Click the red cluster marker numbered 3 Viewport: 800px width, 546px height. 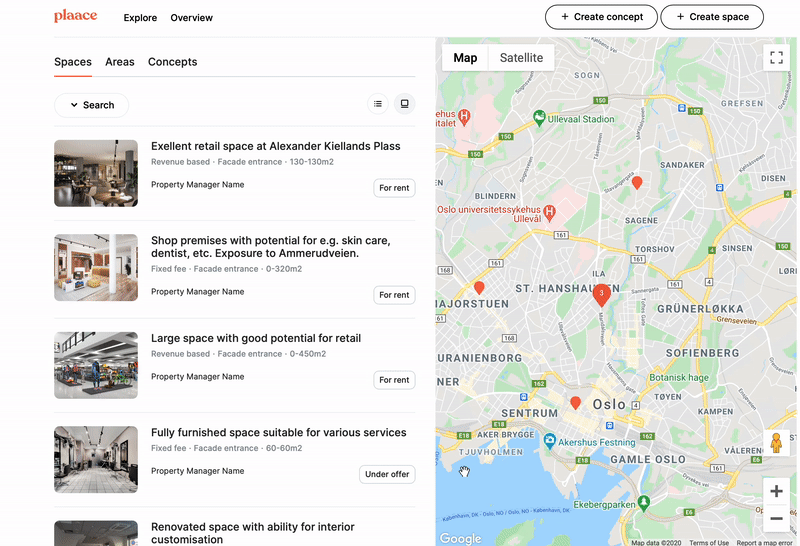(602, 294)
